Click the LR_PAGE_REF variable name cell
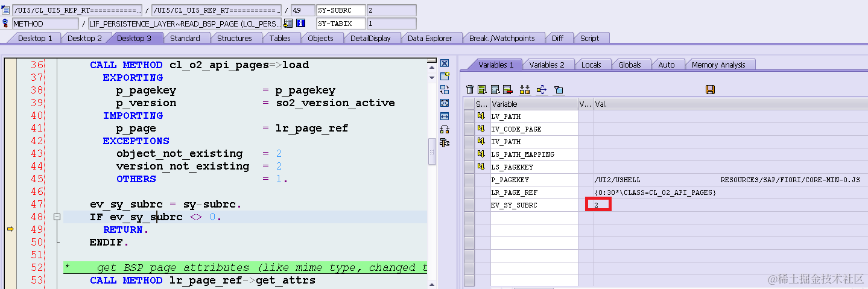 (534, 192)
